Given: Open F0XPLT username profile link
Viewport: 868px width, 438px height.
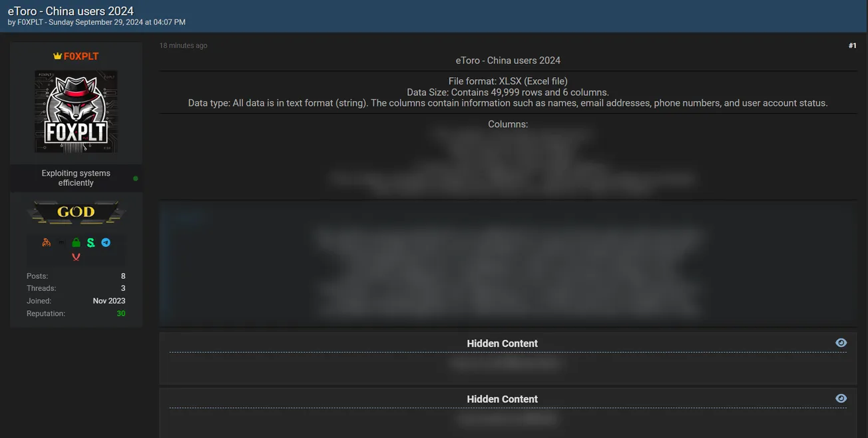Looking at the screenshot, I should [x=81, y=56].
